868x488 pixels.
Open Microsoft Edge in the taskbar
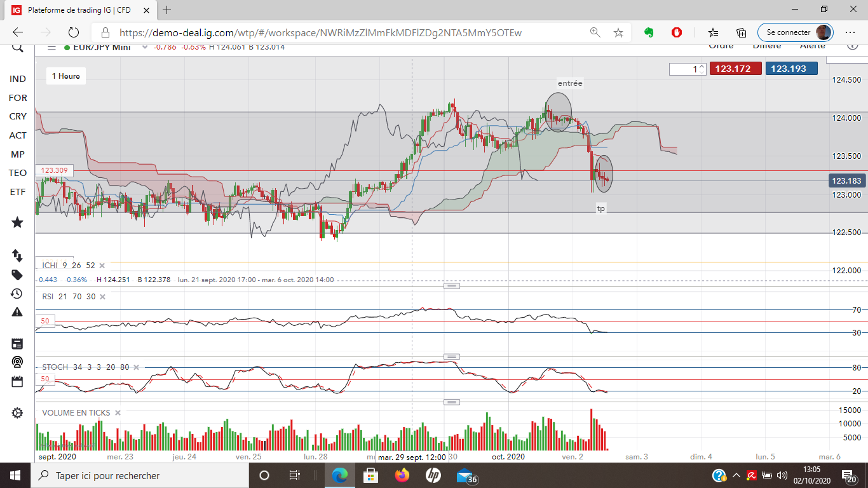pos(341,475)
